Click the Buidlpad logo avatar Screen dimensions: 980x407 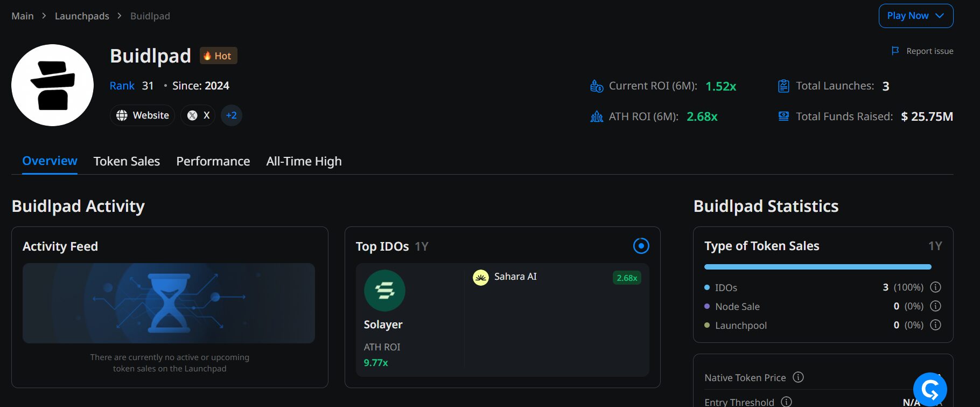pyautogui.click(x=52, y=85)
